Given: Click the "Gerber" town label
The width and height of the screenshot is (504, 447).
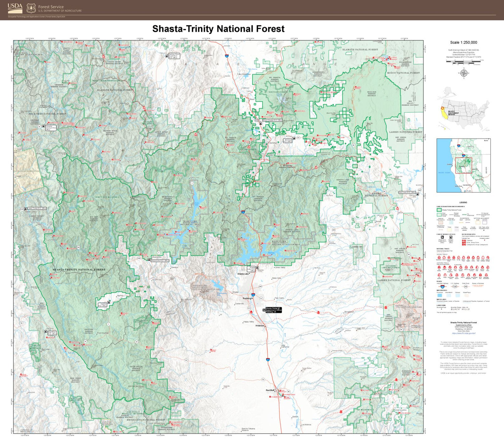Looking at the screenshot, I should pyautogui.click(x=295, y=417).
